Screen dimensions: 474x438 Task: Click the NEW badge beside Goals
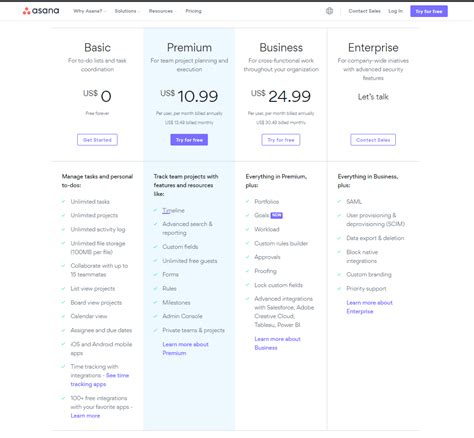(x=277, y=216)
